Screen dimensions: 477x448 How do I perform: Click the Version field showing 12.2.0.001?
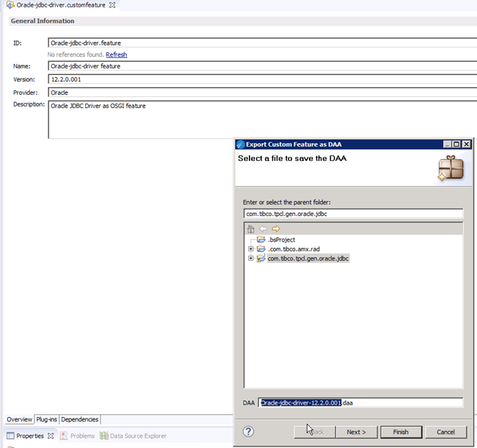coord(262,79)
